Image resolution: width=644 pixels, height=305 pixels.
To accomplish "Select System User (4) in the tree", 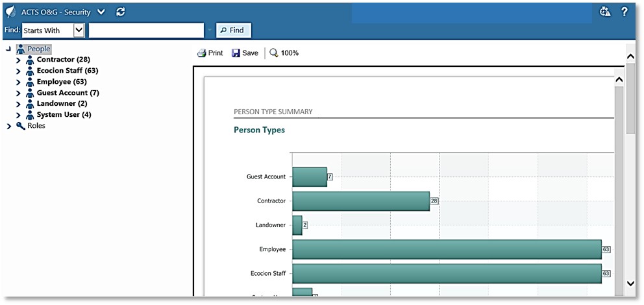I will (64, 114).
